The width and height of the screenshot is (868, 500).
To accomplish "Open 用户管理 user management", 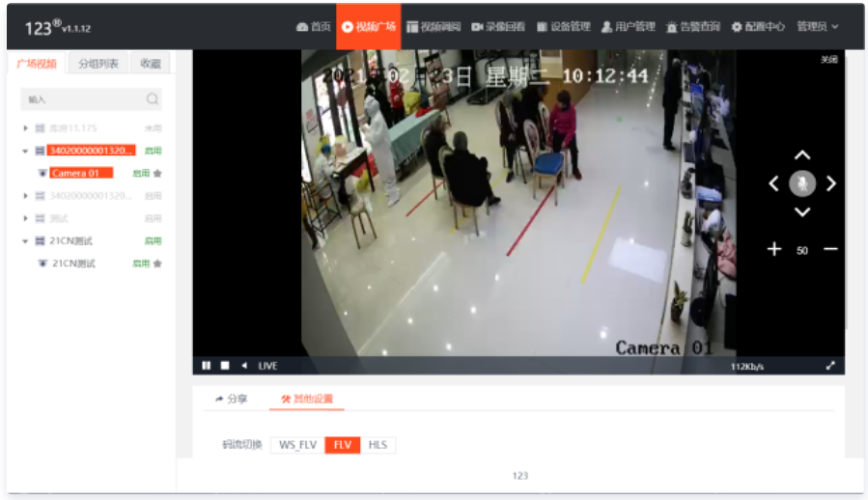I will pos(629,27).
